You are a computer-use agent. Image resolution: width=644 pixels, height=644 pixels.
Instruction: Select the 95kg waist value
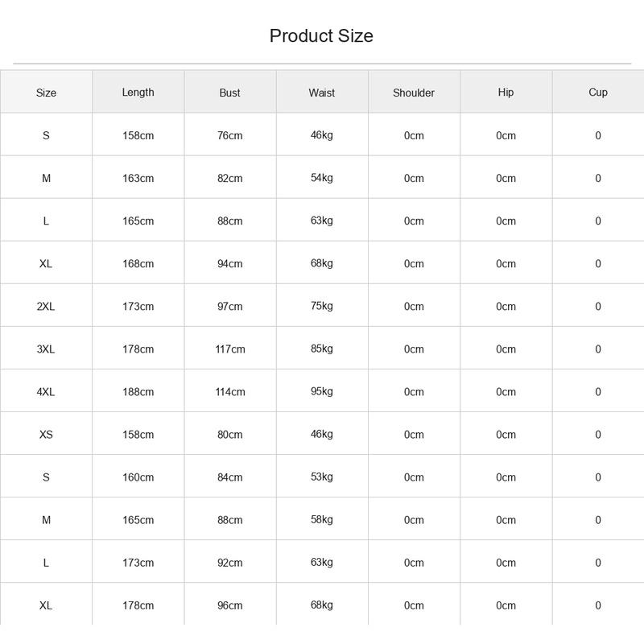pyautogui.click(x=322, y=391)
